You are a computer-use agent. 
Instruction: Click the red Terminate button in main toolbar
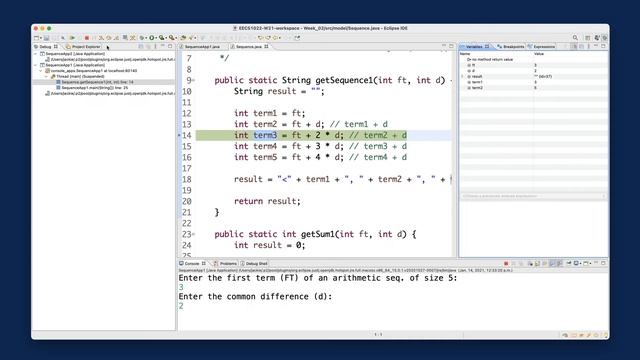coord(87,38)
